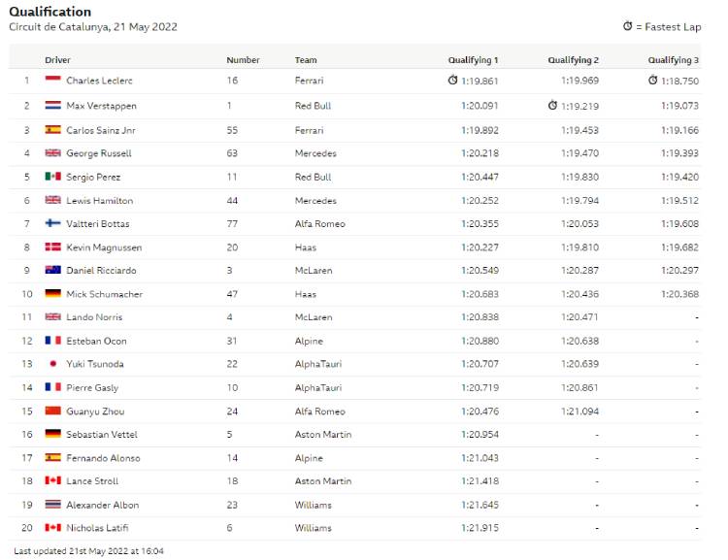The width and height of the screenshot is (728, 560).
Task: Click the Monaco flag next to Charles Leclerc
Action: pyautogui.click(x=53, y=80)
